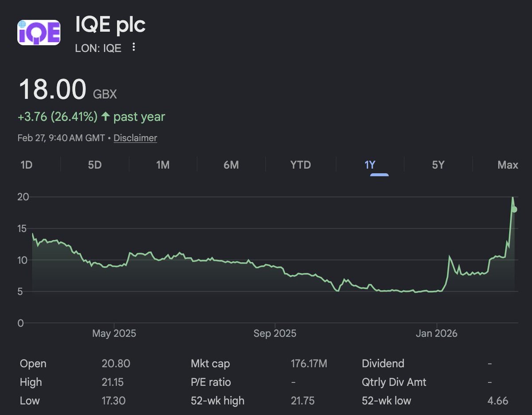Click the May 2025 axis label

pyautogui.click(x=114, y=333)
